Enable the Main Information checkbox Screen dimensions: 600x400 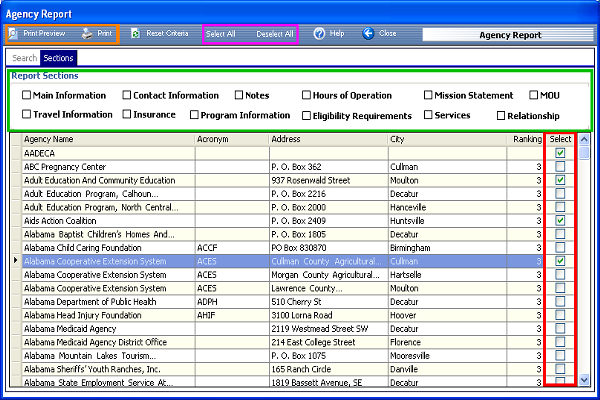[x=27, y=96]
